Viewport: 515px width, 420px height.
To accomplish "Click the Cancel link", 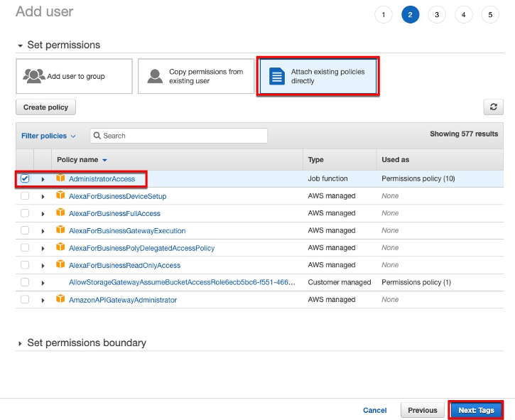I will pos(375,410).
